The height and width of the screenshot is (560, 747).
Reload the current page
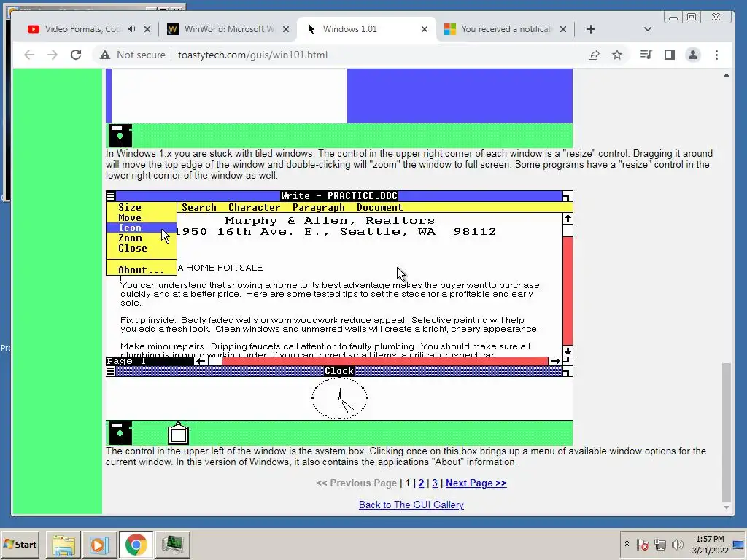click(76, 55)
